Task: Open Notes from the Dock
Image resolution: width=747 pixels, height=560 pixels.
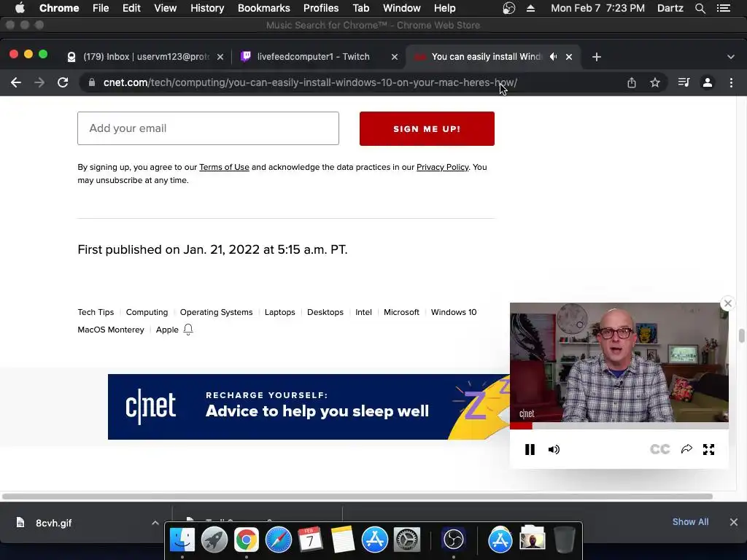Action: click(x=343, y=540)
